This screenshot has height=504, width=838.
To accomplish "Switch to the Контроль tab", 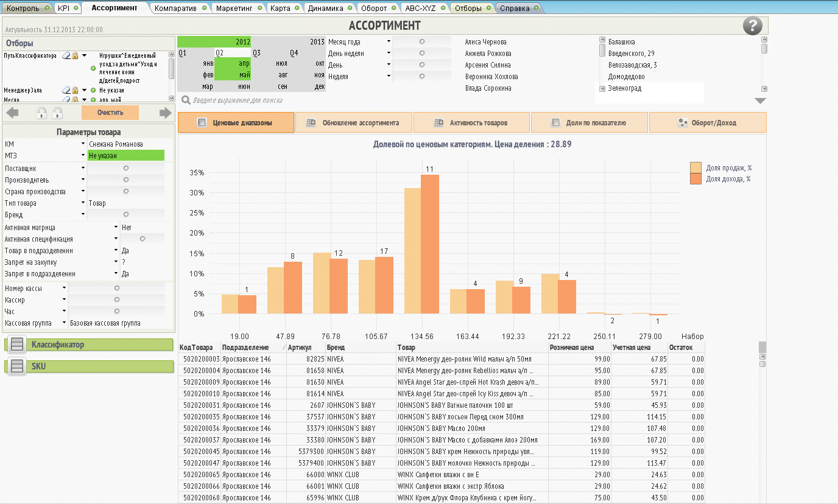I will point(27,9).
